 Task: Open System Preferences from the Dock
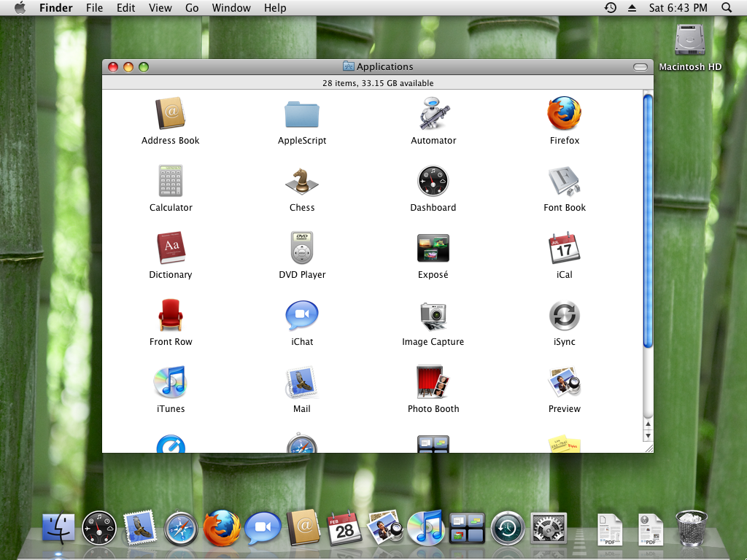[549, 529]
